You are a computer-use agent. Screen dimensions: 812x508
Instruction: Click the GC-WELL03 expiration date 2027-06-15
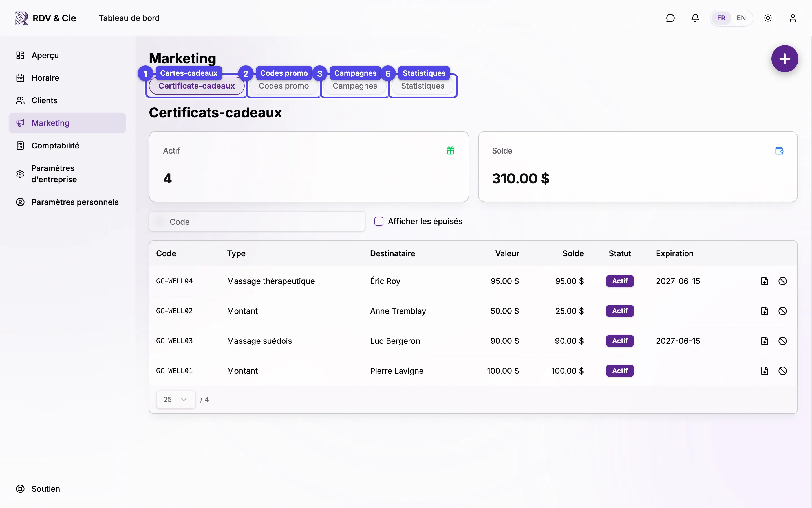pos(678,341)
